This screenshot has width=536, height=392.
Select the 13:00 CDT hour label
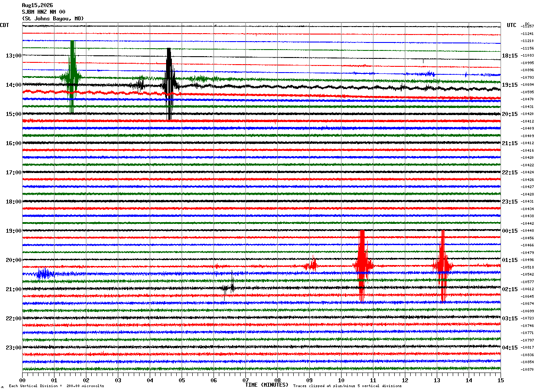(13, 56)
